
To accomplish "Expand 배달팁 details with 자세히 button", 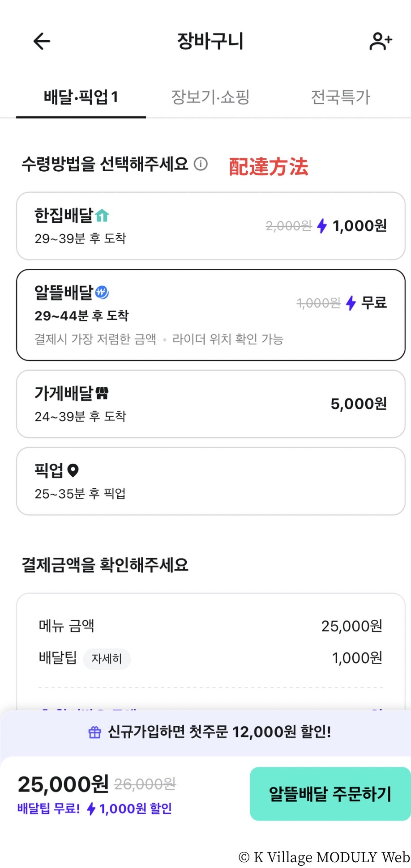I will (x=107, y=659).
